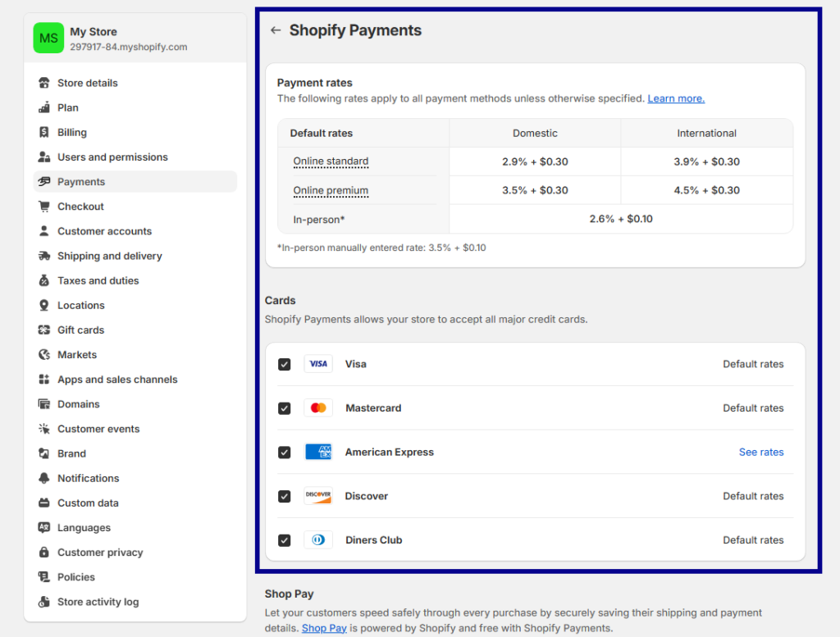Click the Plan icon in the sidebar
Viewport: 840px width, 637px height.
coord(44,107)
